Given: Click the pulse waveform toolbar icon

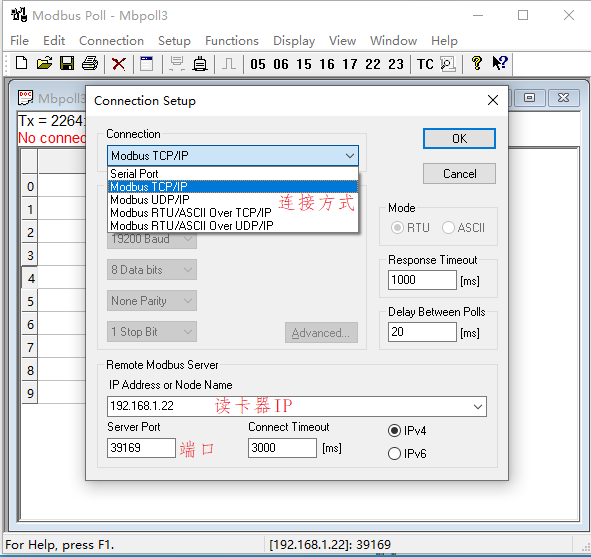Looking at the screenshot, I should click(229, 64).
